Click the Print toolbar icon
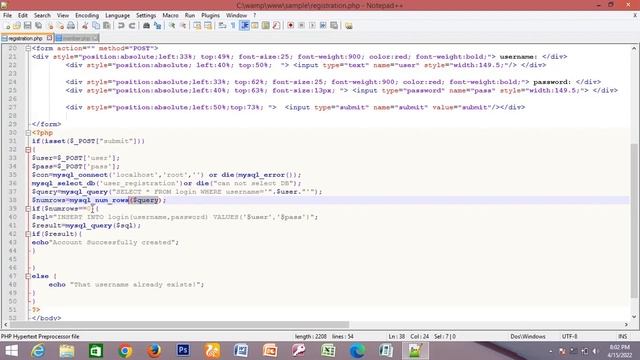This screenshot has width=640, height=360. tap(71, 26)
